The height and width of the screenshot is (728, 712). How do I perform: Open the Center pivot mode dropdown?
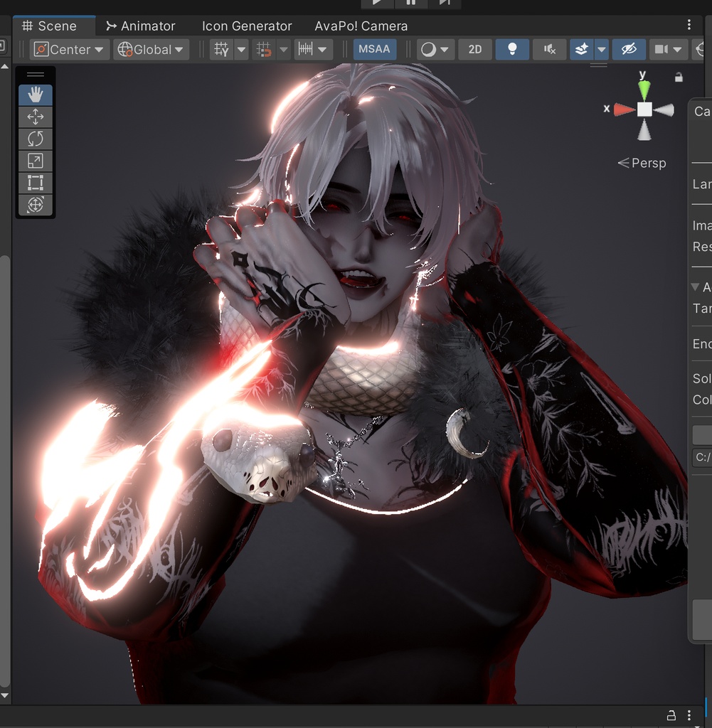coord(70,49)
